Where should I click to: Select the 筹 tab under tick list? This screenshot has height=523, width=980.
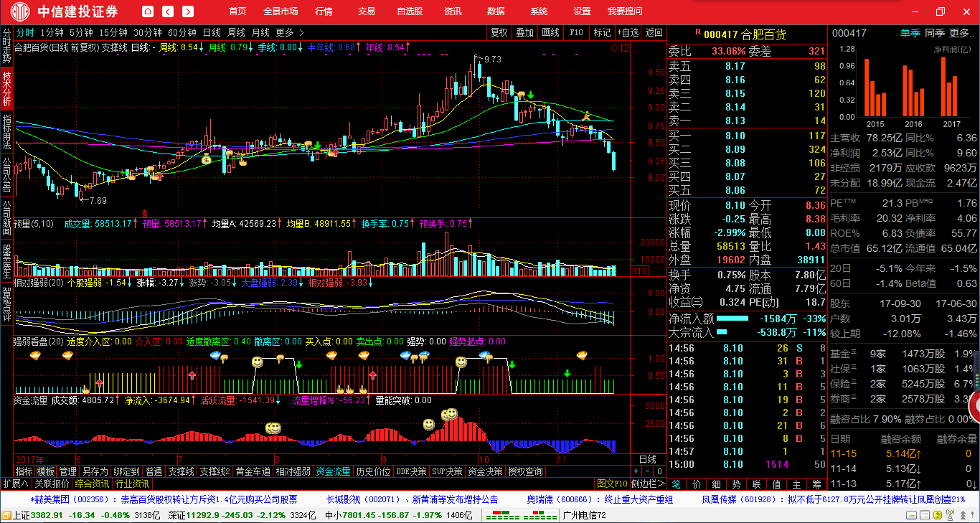pyautogui.click(x=816, y=484)
